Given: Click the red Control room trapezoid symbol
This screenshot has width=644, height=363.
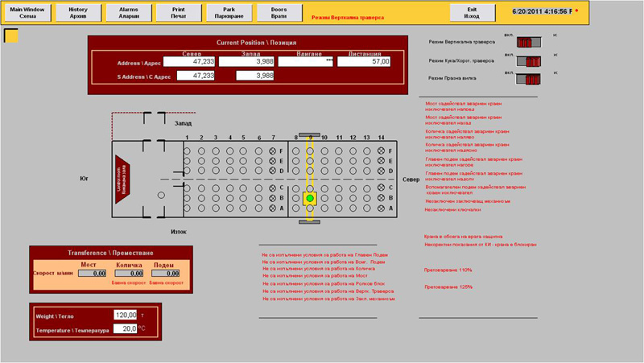Looking at the screenshot, I should click(123, 178).
